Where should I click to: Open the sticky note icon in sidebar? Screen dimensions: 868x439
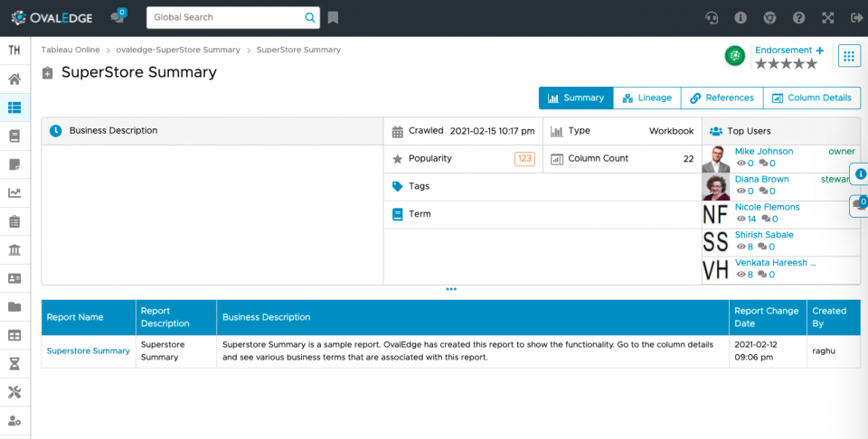14,164
